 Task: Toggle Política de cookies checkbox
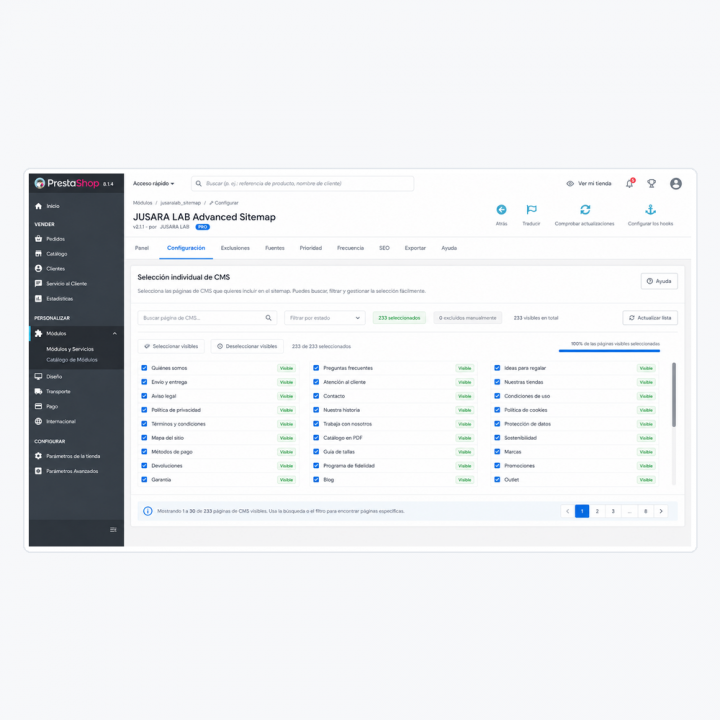click(497, 410)
